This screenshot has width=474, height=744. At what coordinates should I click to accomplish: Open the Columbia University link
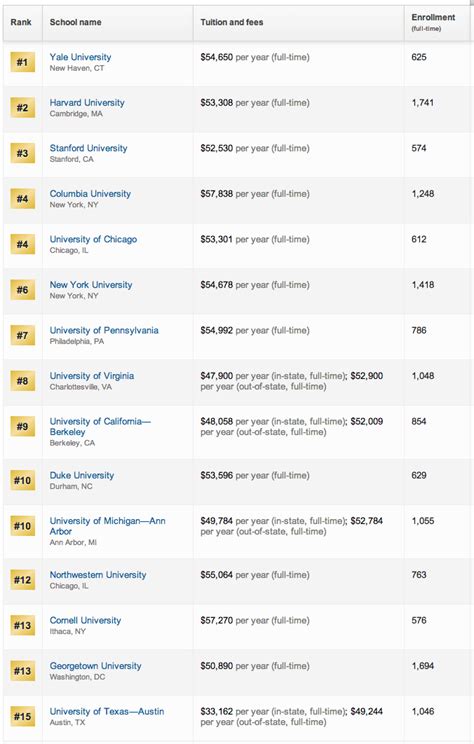point(90,194)
